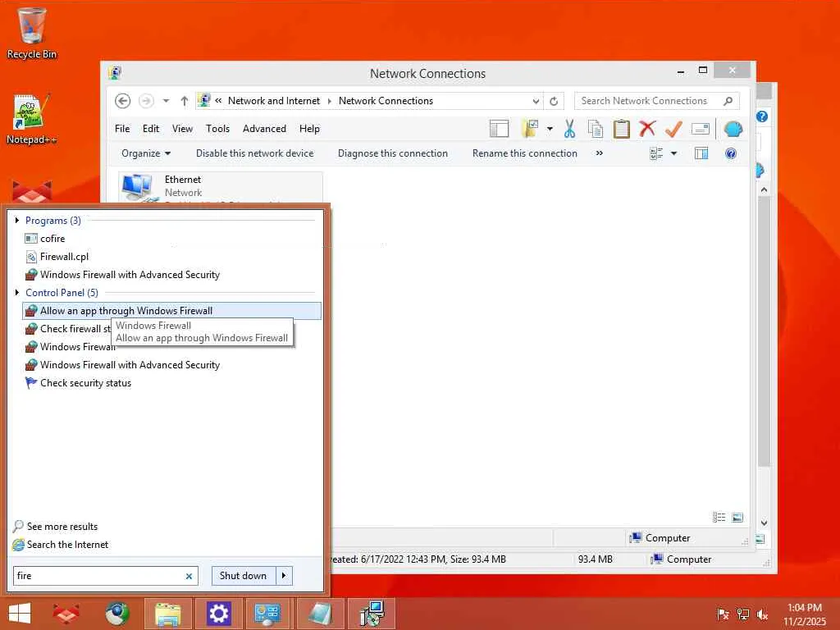Switch to details view icon at bottom right

pyautogui.click(x=719, y=518)
